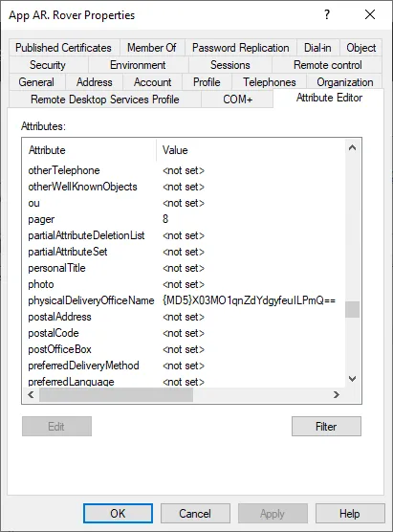The width and height of the screenshot is (393, 532).
Task: Select the Attribute Editor tab
Action: click(329, 98)
